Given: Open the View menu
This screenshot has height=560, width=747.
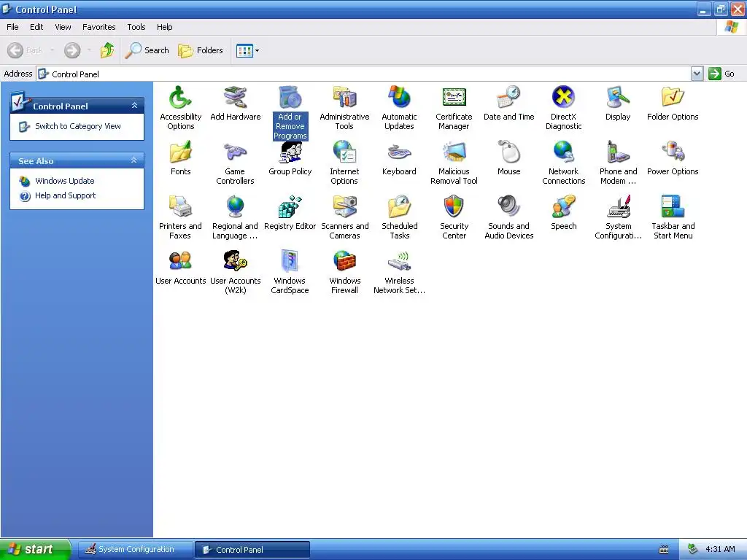Looking at the screenshot, I should point(63,27).
